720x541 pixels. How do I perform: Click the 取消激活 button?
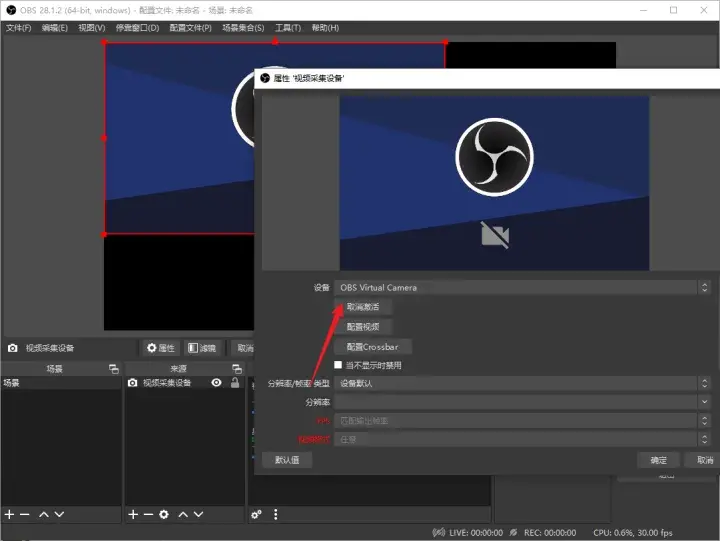tap(363, 308)
